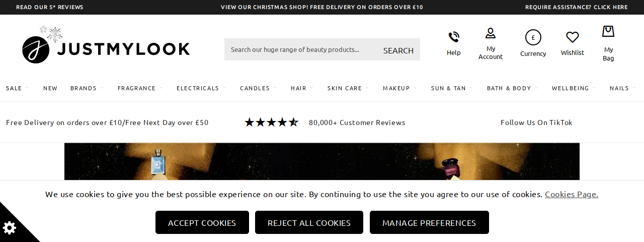
Task: Open the Wishlist heart icon
Action: (x=573, y=37)
